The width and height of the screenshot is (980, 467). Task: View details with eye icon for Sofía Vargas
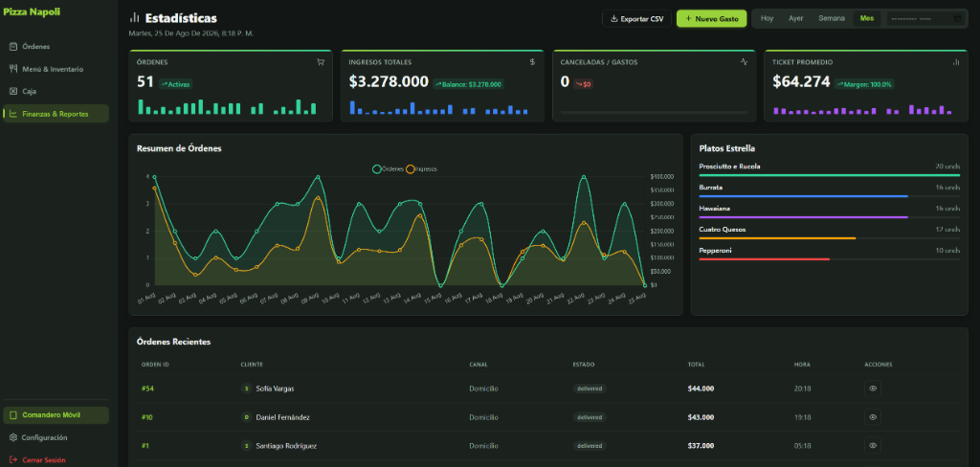[873, 389]
